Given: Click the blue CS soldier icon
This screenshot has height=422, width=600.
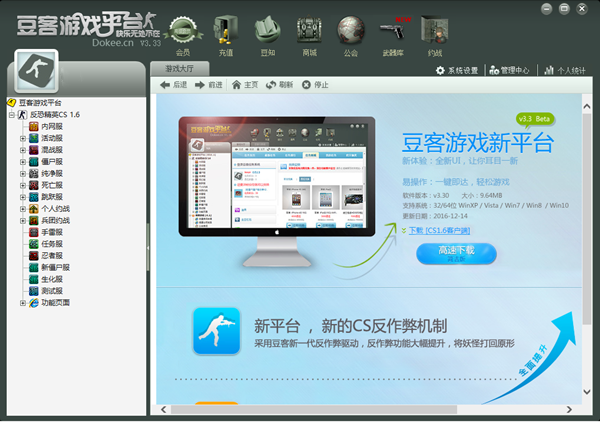Looking at the screenshot, I should (217, 331).
